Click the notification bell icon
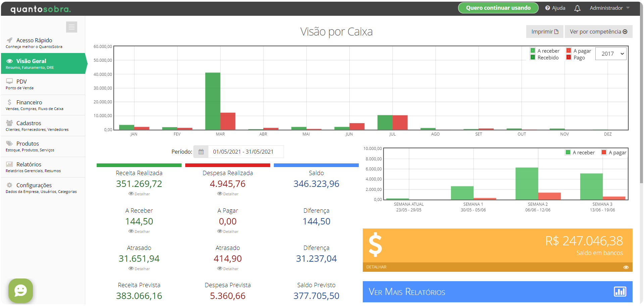The width and height of the screenshot is (644, 306). [577, 8]
